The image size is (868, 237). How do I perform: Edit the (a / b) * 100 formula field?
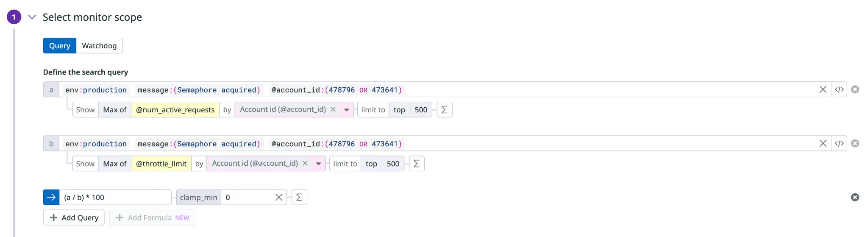coord(114,198)
